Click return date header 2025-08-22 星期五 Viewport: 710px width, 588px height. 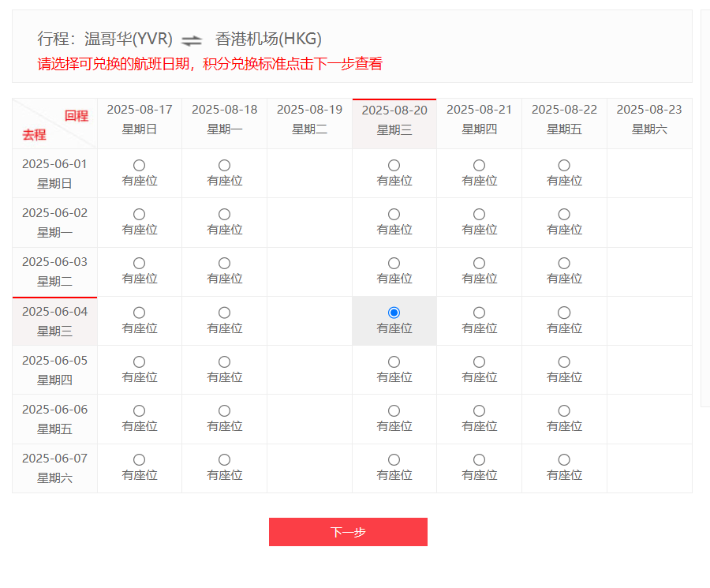564,123
